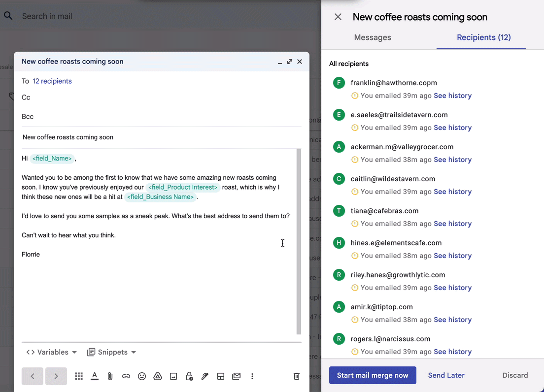Click the Send Later button
The height and width of the screenshot is (392, 544).
pyautogui.click(x=446, y=375)
